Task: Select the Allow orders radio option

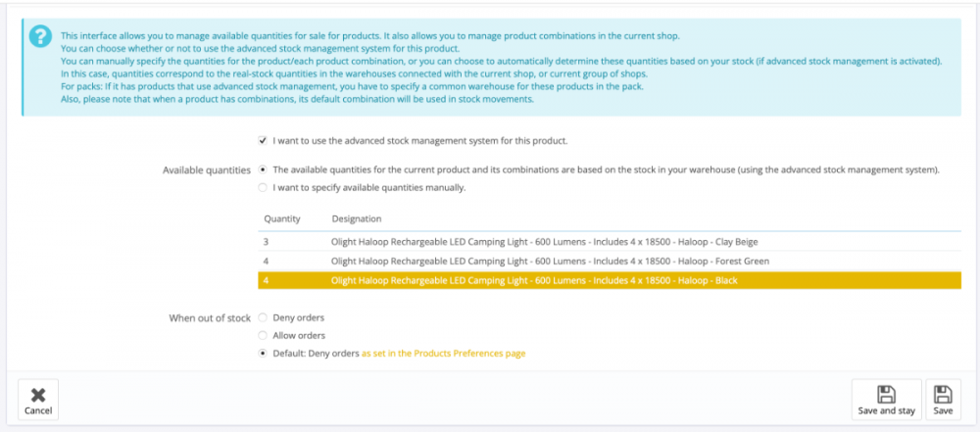Action: tap(263, 335)
